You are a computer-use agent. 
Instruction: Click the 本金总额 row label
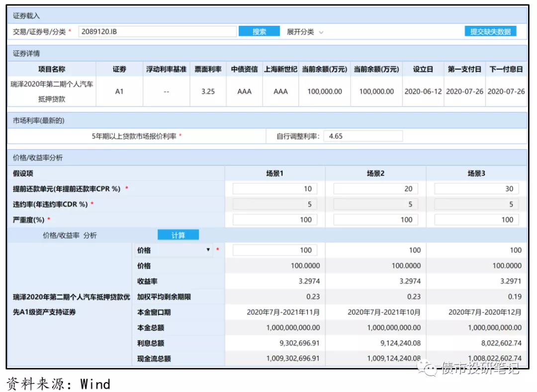(150, 328)
